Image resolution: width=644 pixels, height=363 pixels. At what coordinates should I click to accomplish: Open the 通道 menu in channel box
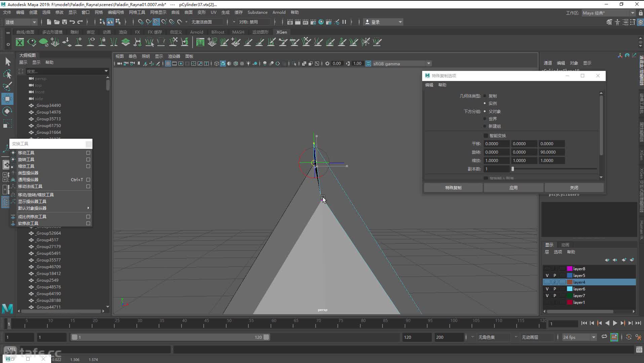tap(548, 63)
